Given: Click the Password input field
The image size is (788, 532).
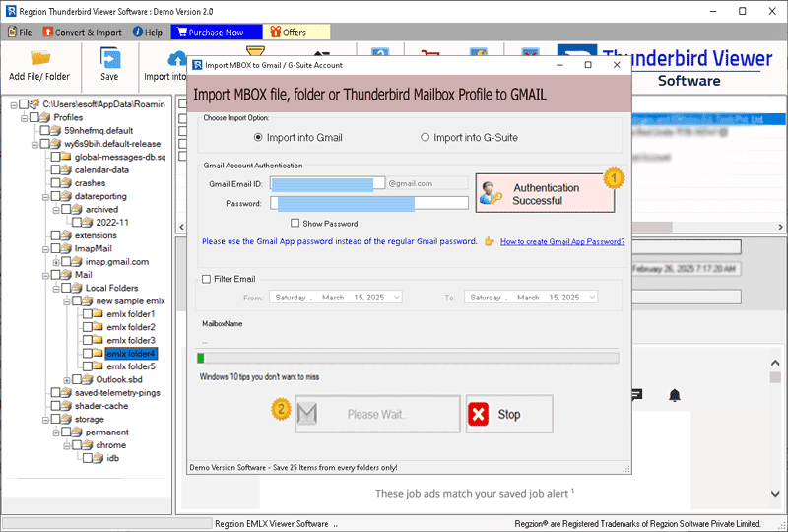Looking at the screenshot, I should coord(369,203).
